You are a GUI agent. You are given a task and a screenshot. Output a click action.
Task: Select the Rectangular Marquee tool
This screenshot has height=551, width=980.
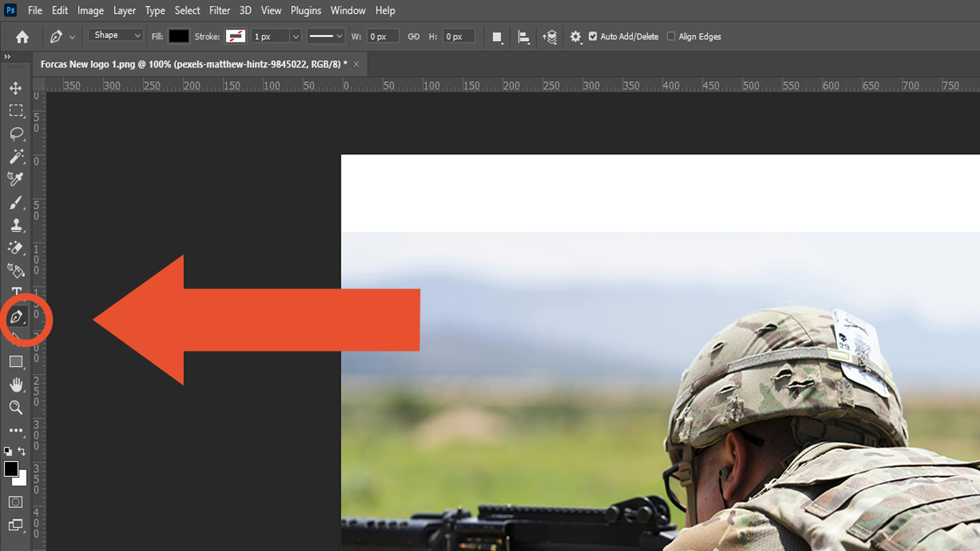16,111
